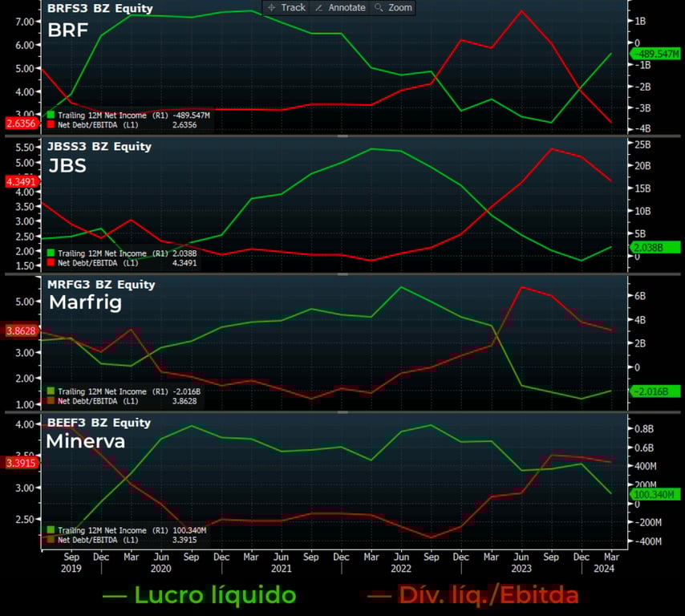Click green Net Income swatch in MRFG3 legend

pos(51,391)
